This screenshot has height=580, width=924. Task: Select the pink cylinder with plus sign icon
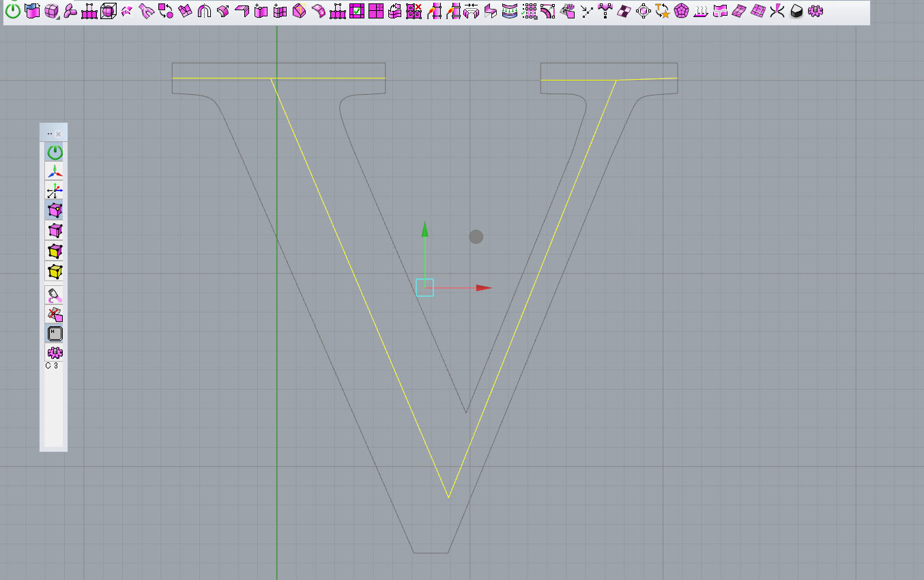[x=260, y=12]
